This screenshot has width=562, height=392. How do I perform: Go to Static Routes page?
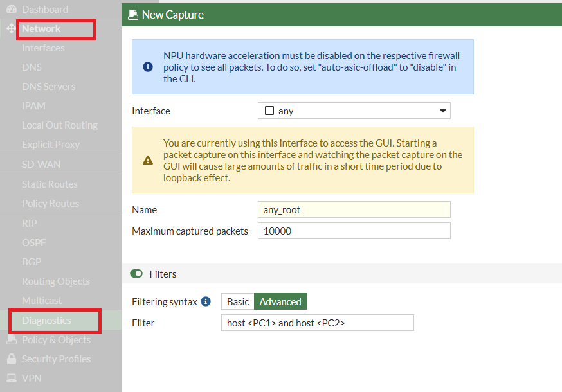tap(50, 184)
